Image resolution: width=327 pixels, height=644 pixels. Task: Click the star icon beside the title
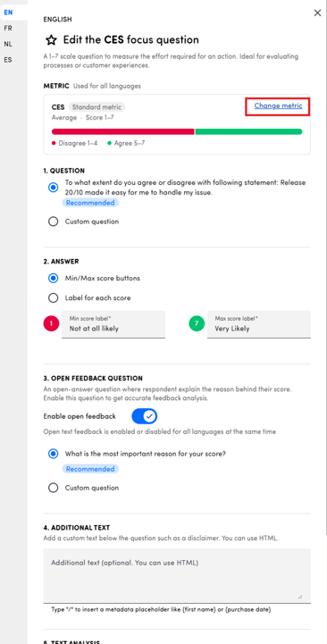tap(51, 40)
